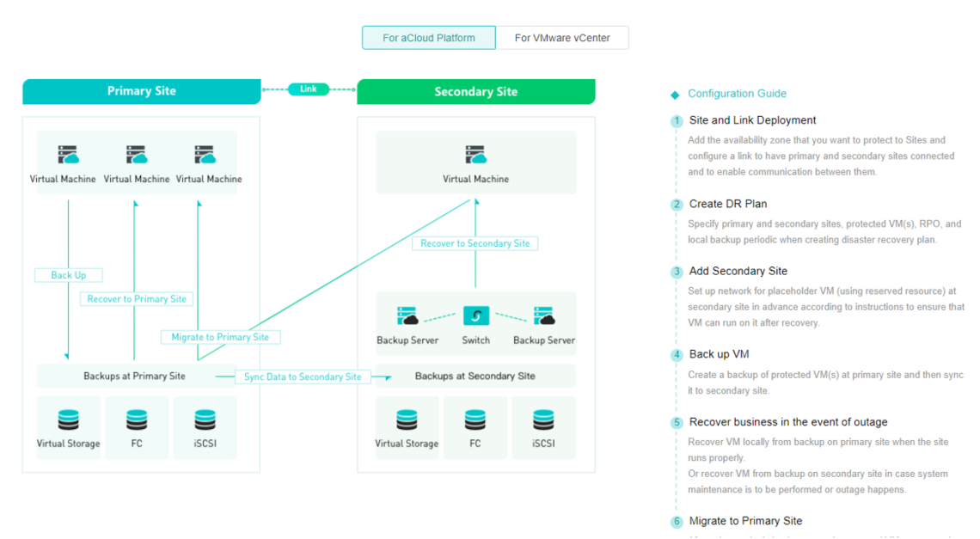Click the left Backup Server icon
This screenshot has height=539, width=980.
(407, 315)
